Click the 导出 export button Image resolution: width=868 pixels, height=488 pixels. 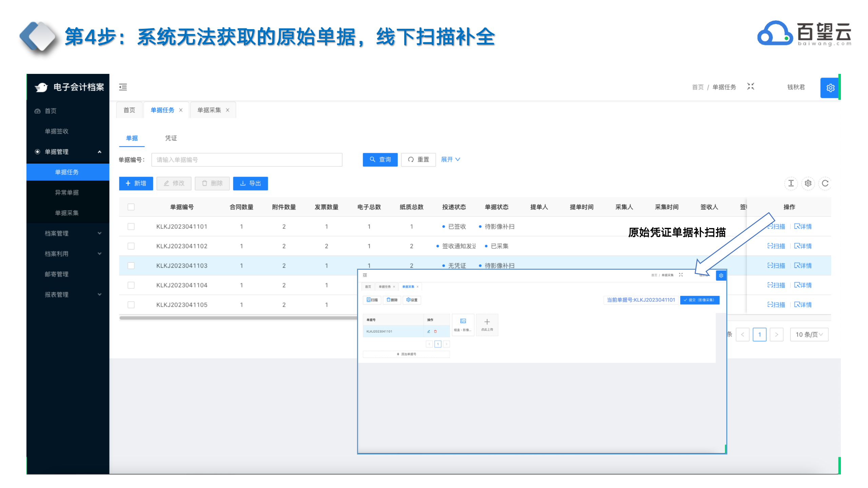click(250, 183)
